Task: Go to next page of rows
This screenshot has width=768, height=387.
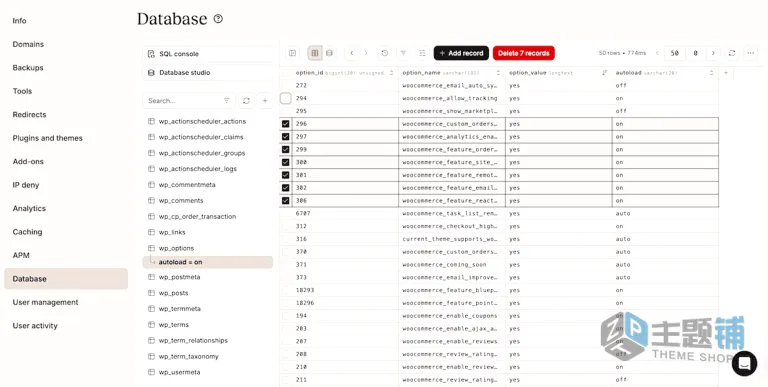Action: [713, 53]
